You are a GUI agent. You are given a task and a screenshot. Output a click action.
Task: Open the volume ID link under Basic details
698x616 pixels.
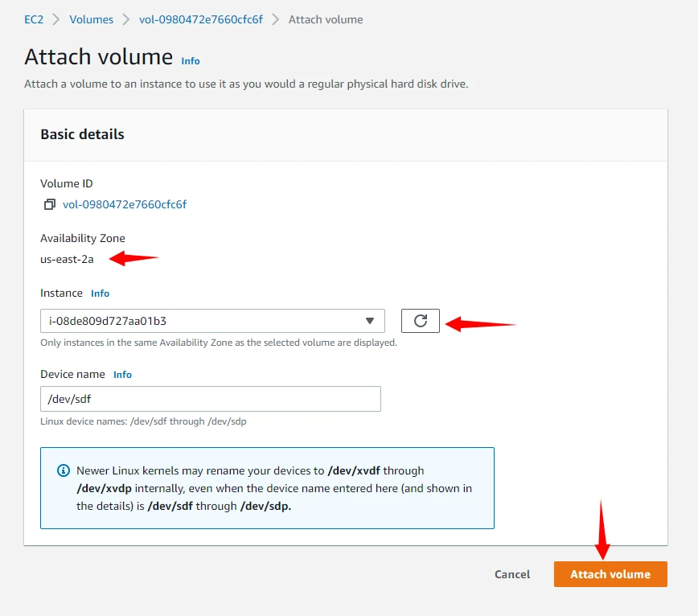point(125,205)
